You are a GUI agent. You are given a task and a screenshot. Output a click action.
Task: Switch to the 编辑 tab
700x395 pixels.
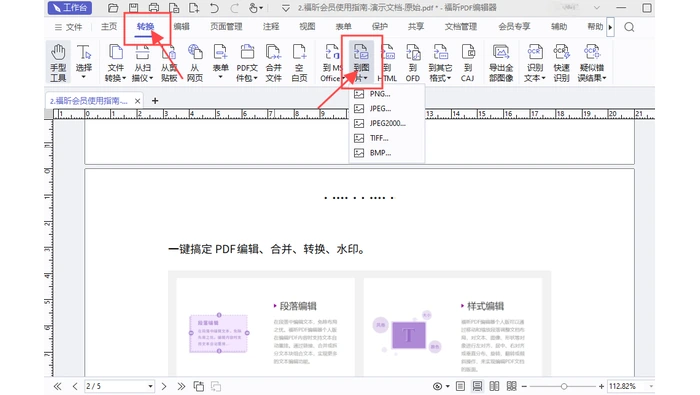click(x=181, y=27)
